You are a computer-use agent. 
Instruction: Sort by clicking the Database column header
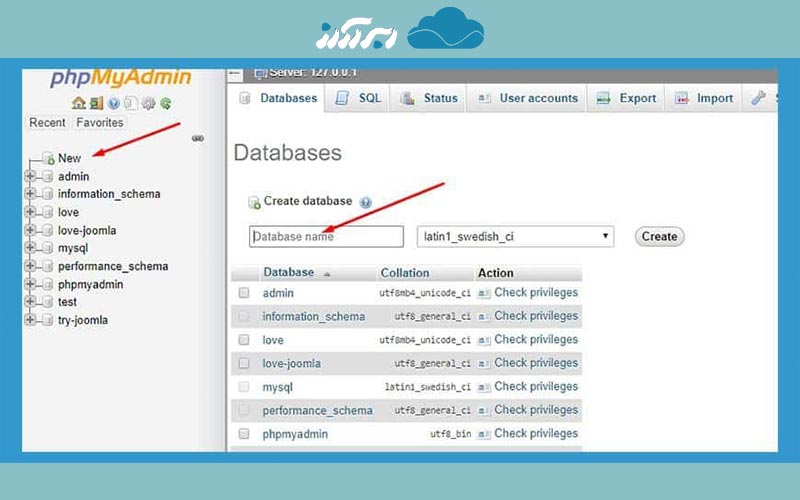(288, 272)
